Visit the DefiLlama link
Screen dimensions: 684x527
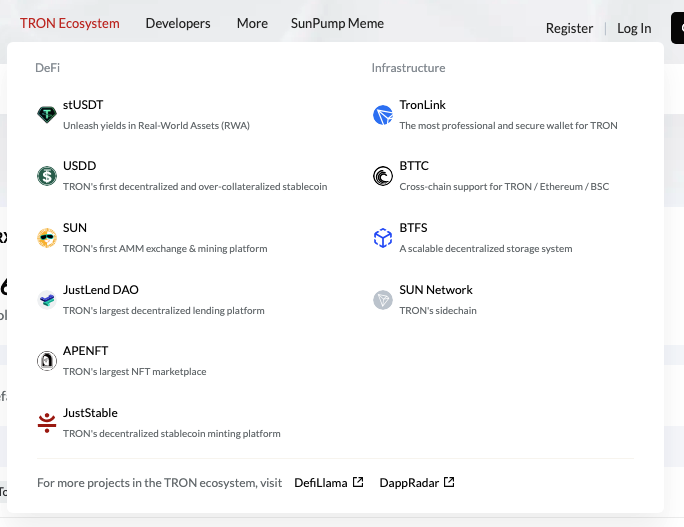tap(321, 483)
